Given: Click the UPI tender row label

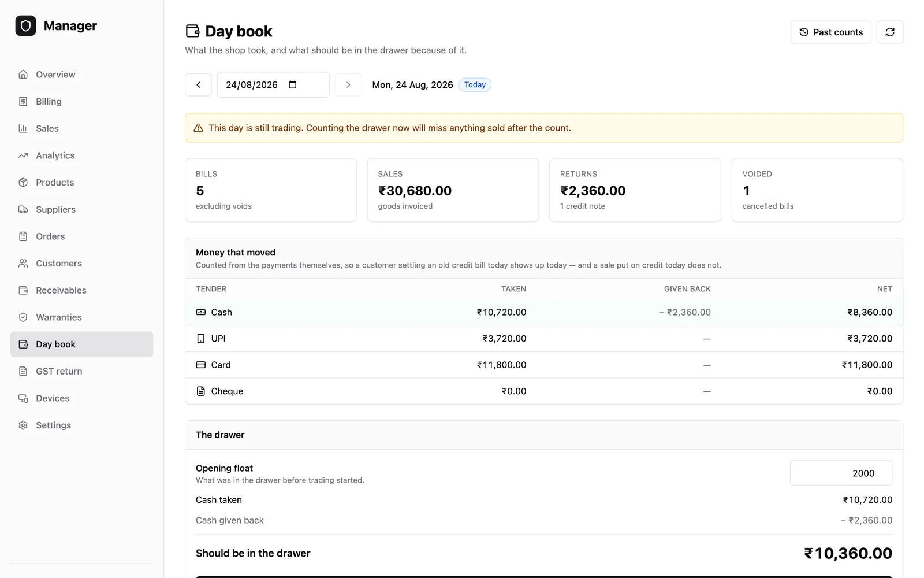Looking at the screenshot, I should (218, 339).
